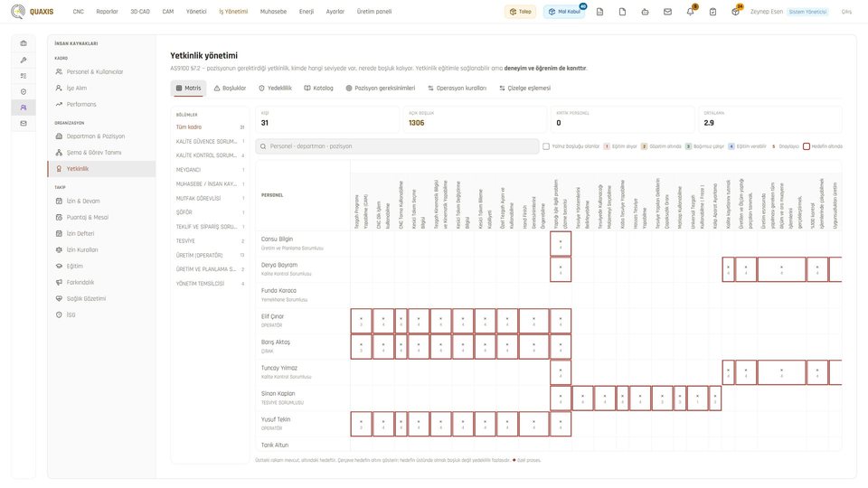Click the briefcase icon in left rail
Screen dimensions: 868x488
24,43
